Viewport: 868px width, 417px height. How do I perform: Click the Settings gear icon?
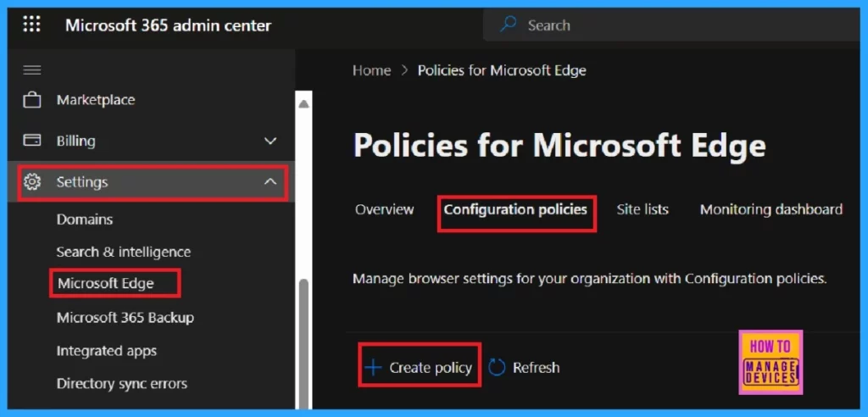[33, 181]
